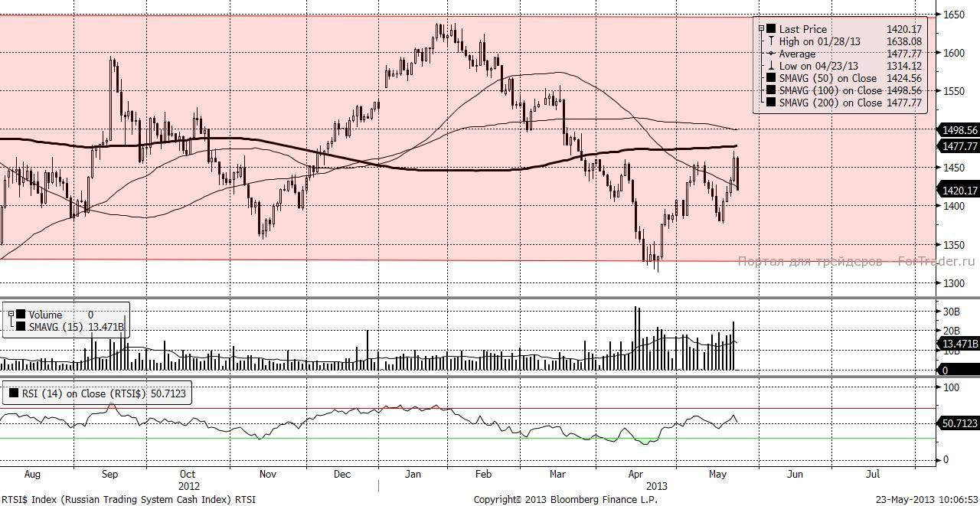Click the SMAVG (15) legend square
Screen dimensions: 980x506
[21, 327]
